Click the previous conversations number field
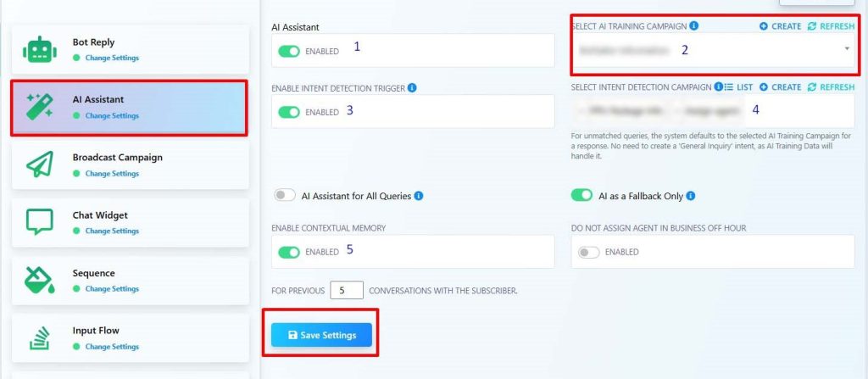868x379 pixels. click(346, 290)
